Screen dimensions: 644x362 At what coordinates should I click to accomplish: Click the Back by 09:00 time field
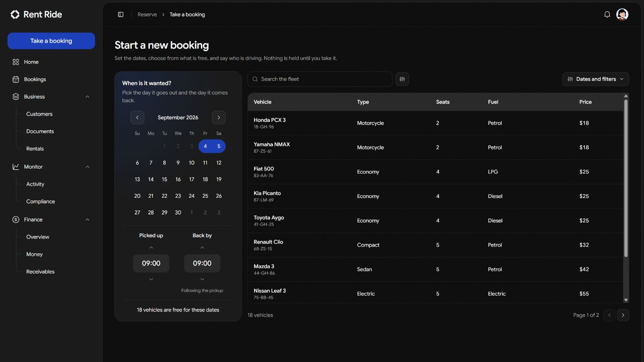pos(202,263)
